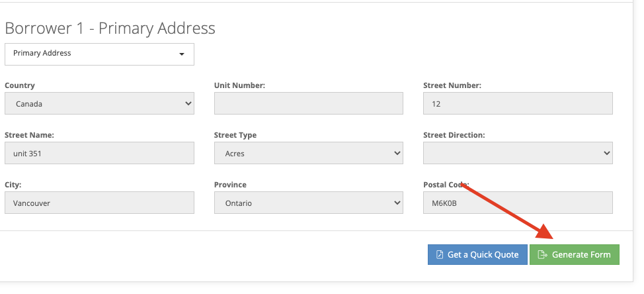This screenshot has height=294, width=644.
Task: Open the Primary Address type dropdown
Action: pos(99,54)
